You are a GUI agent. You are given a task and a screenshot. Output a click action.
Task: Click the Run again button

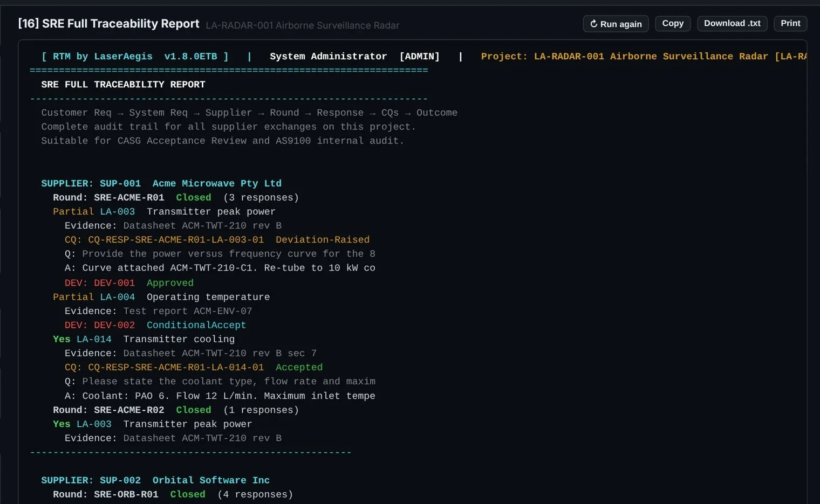point(616,24)
